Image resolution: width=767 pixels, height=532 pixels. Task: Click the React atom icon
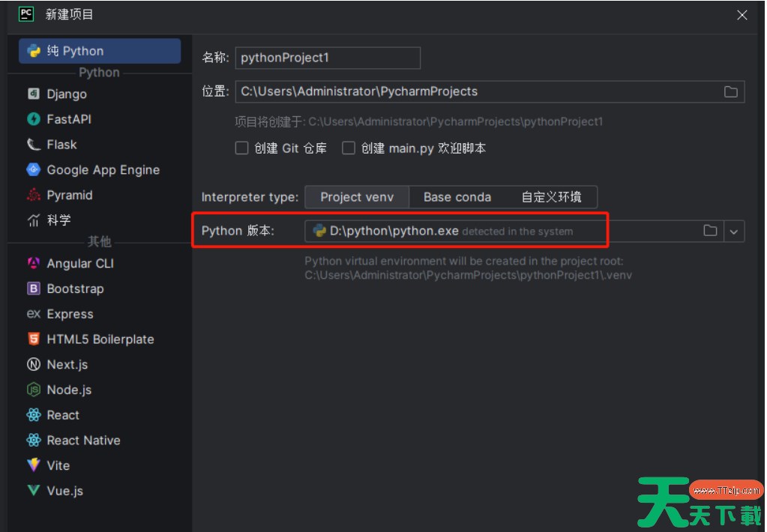[33, 414]
